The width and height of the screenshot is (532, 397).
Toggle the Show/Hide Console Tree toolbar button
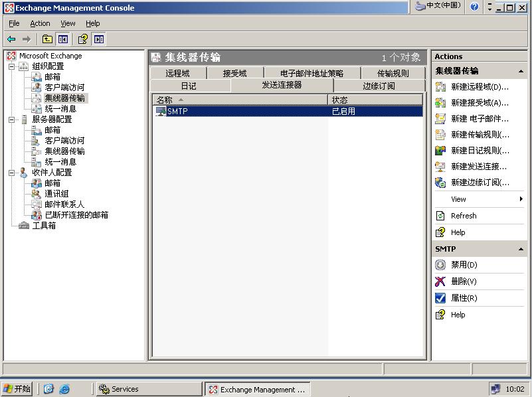point(62,39)
